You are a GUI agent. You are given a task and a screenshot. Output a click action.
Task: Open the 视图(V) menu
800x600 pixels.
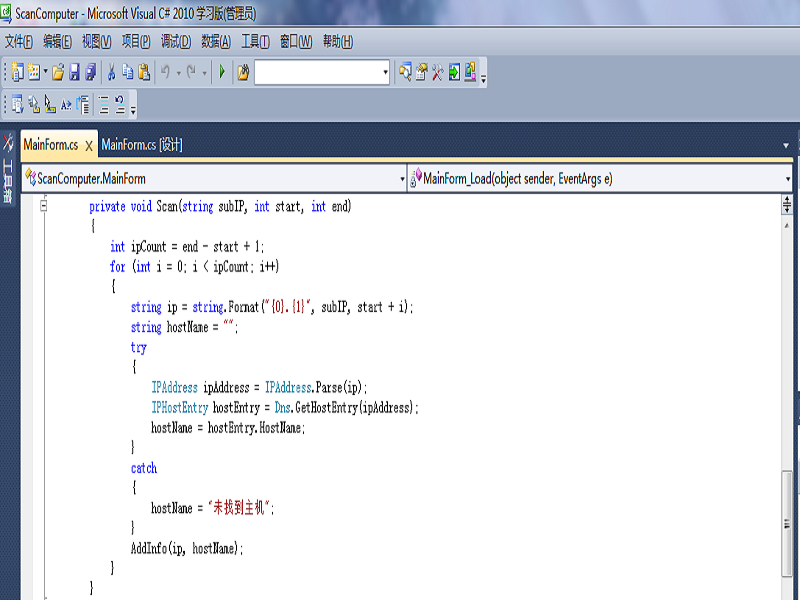pyautogui.click(x=96, y=41)
